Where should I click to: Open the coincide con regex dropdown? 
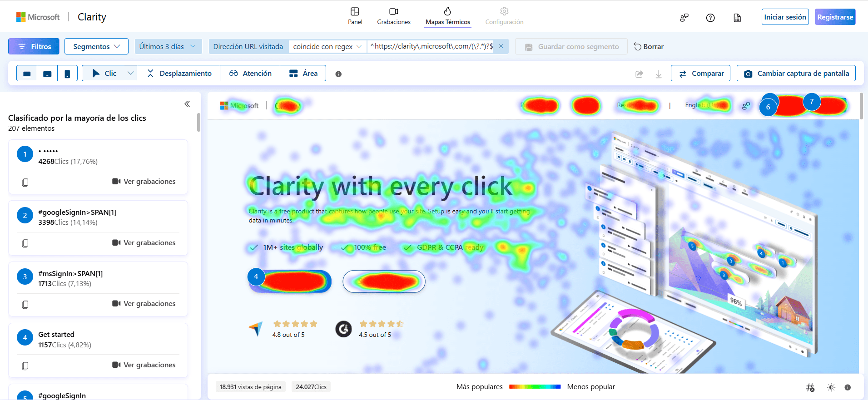click(x=327, y=46)
